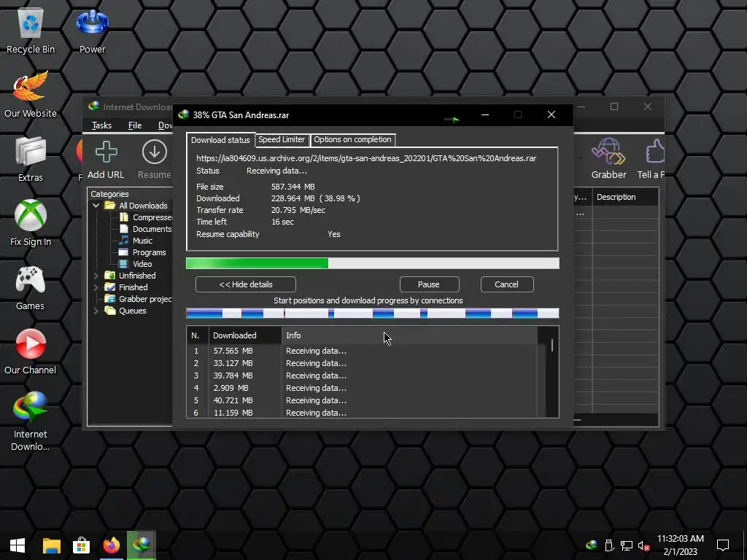Select connection row 4 with 2.909 MB

[x=362, y=388]
